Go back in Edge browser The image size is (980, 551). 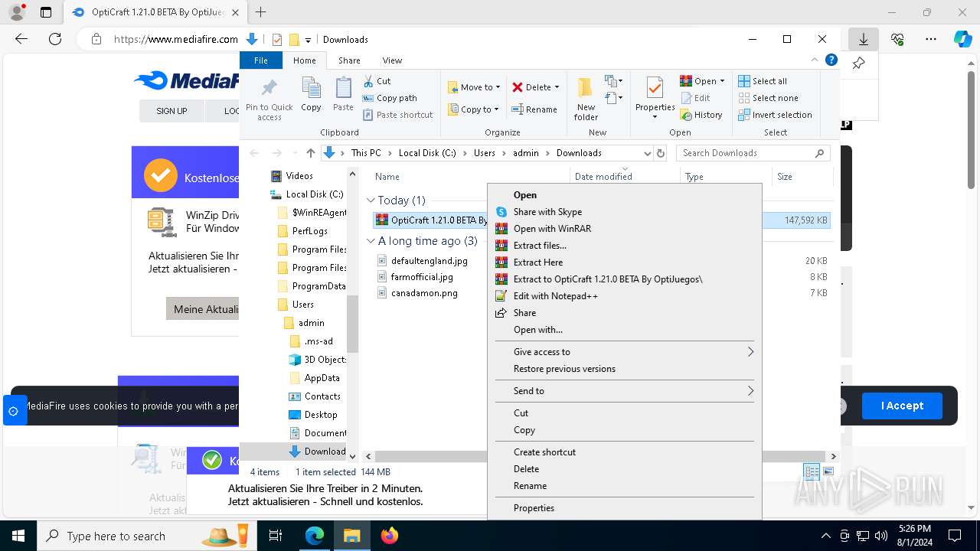pyautogui.click(x=21, y=39)
